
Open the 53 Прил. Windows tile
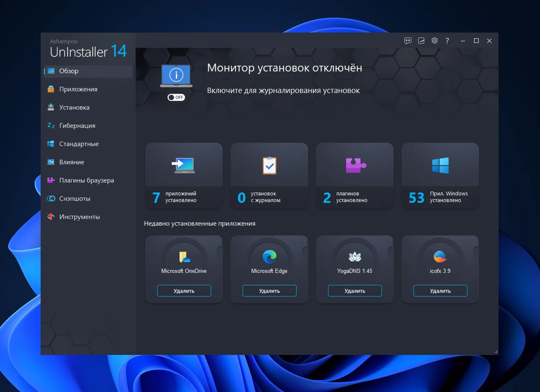coord(440,176)
